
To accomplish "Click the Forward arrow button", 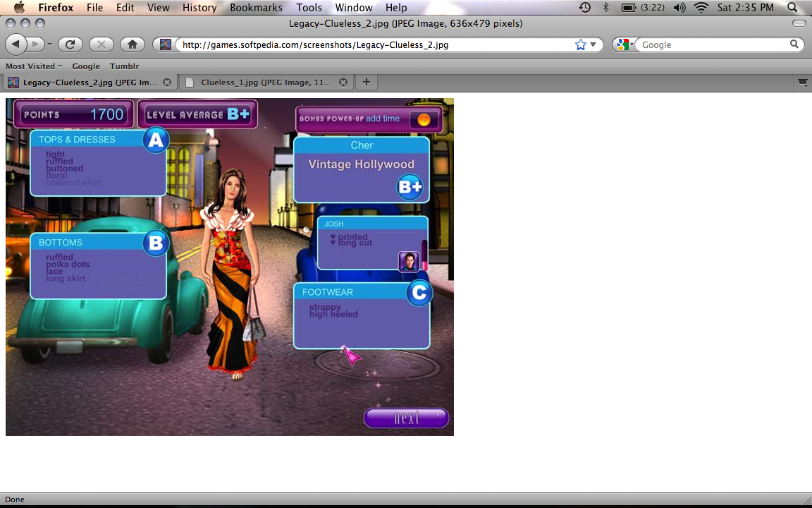I will (35, 44).
